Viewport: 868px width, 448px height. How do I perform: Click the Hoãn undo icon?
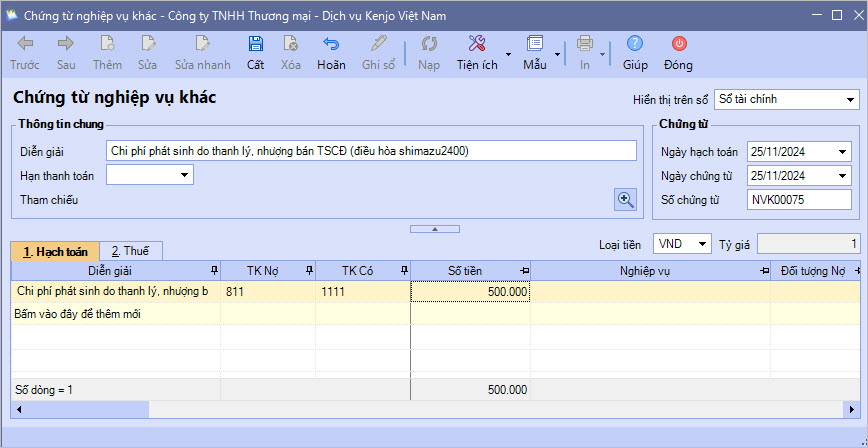point(331,44)
